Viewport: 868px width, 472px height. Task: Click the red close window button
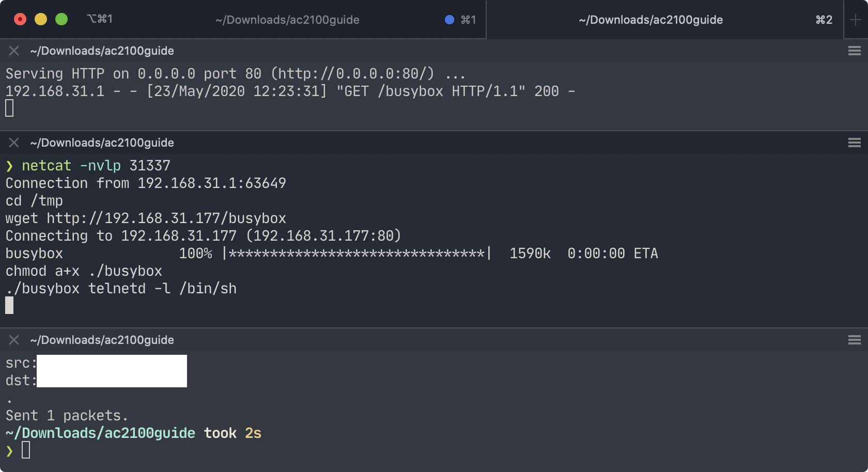[20, 19]
